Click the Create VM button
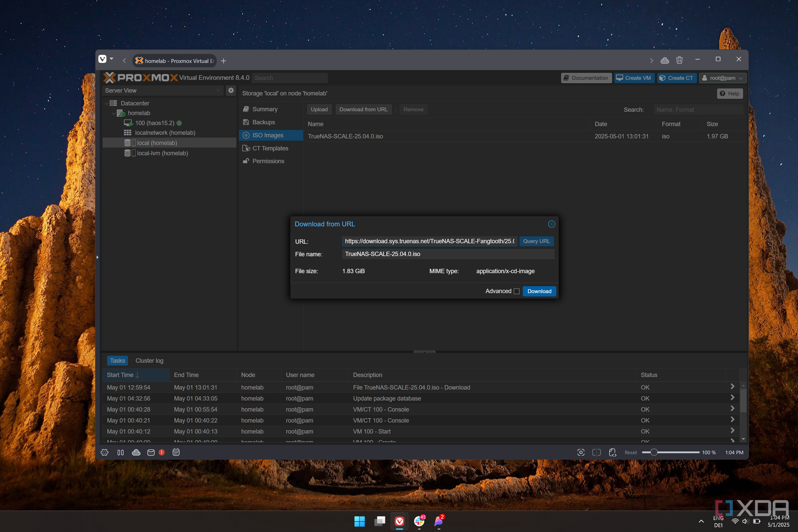 pyautogui.click(x=634, y=78)
